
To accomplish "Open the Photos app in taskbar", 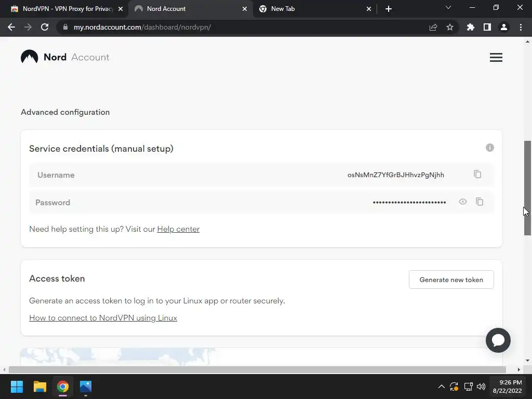I will click(86, 387).
